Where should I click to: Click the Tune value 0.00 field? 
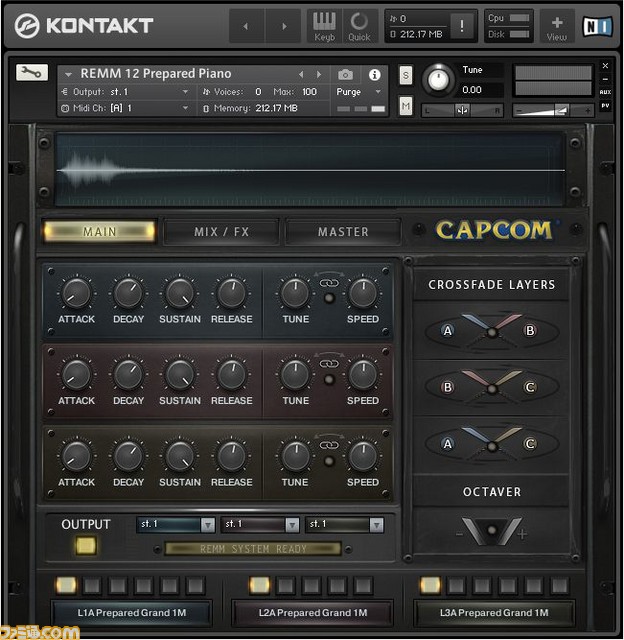[x=472, y=90]
